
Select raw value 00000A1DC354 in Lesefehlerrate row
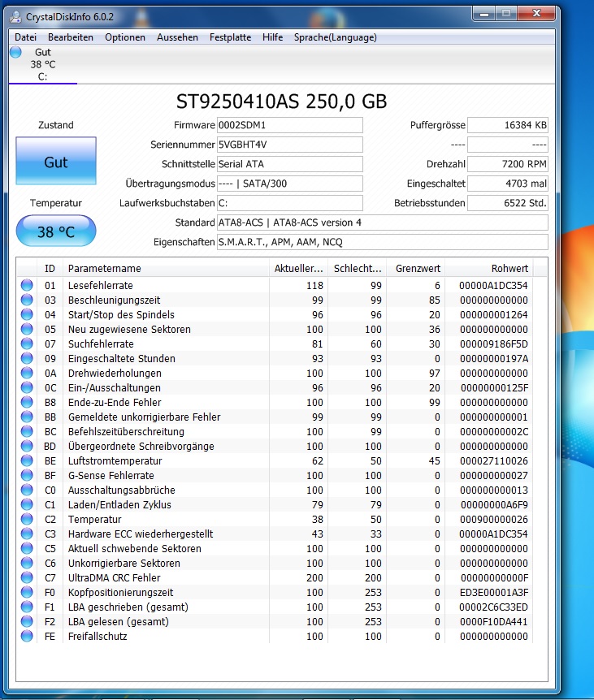(x=493, y=285)
